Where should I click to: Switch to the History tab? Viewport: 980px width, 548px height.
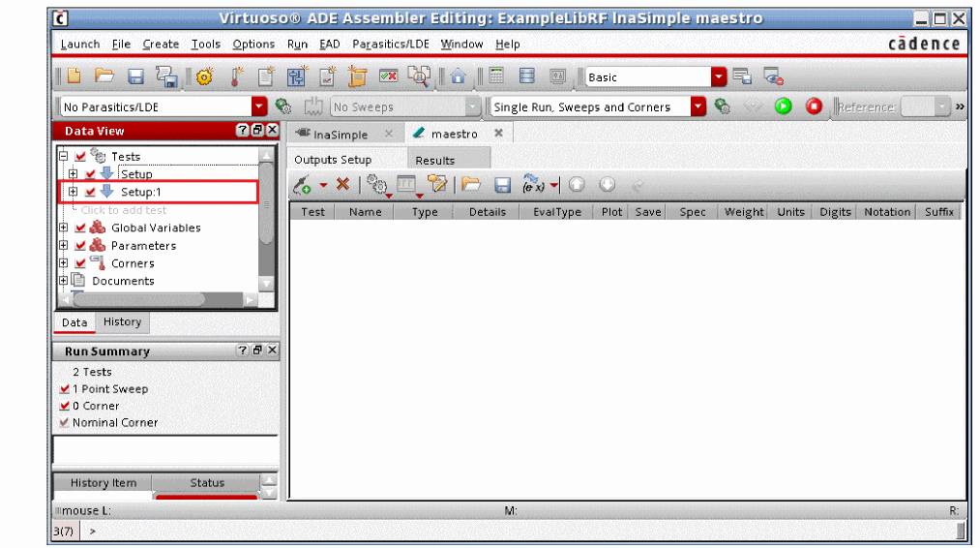click(x=122, y=321)
